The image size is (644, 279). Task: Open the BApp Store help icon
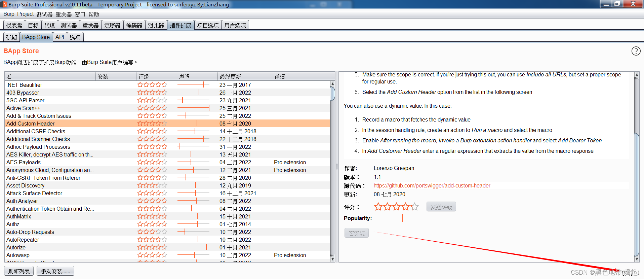pos(636,51)
